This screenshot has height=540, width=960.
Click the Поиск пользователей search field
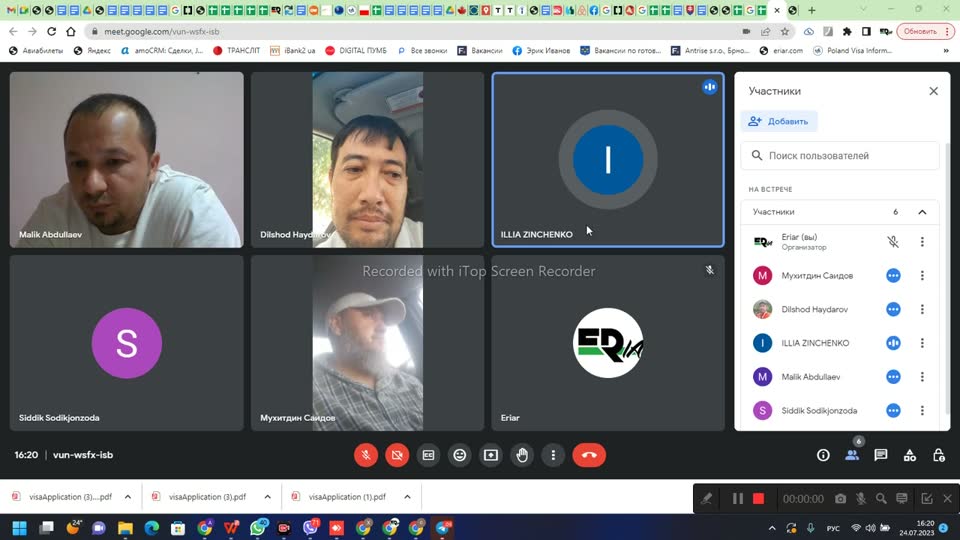pyautogui.click(x=840, y=156)
